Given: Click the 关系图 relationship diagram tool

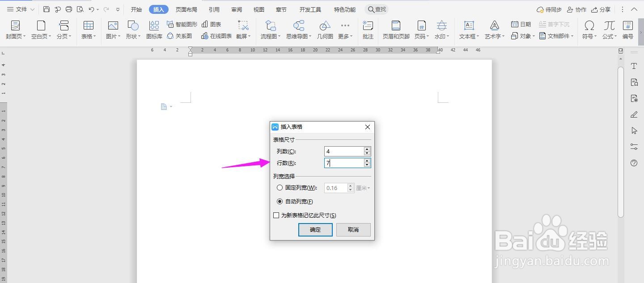Looking at the screenshot, I should [x=179, y=36].
